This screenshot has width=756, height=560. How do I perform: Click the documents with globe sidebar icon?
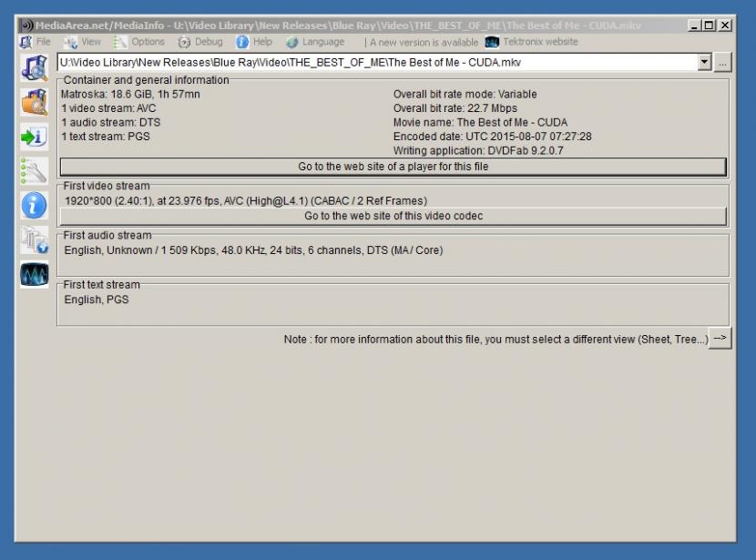[x=35, y=240]
